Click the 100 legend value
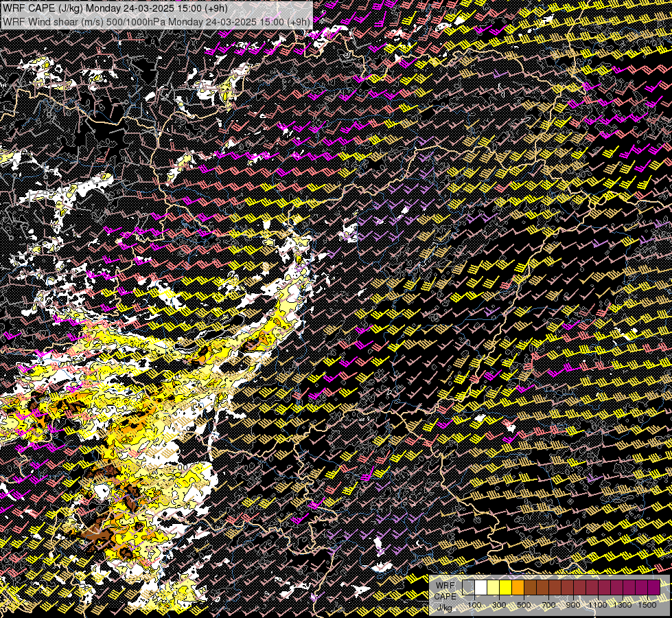This screenshot has height=618, width=672. click(474, 605)
